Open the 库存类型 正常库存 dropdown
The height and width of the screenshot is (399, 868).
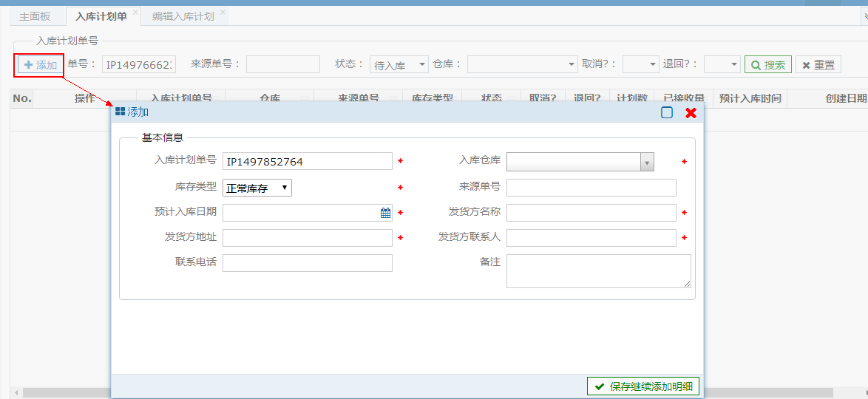coord(257,188)
